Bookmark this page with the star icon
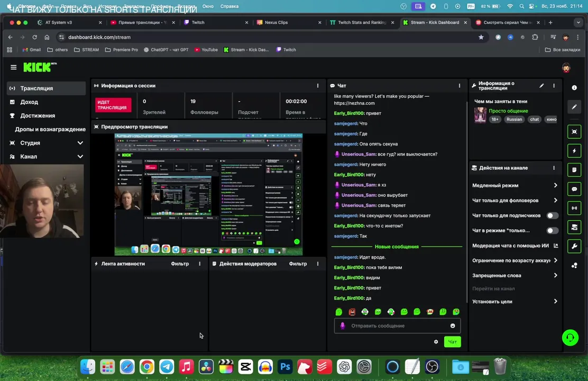 (x=481, y=37)
